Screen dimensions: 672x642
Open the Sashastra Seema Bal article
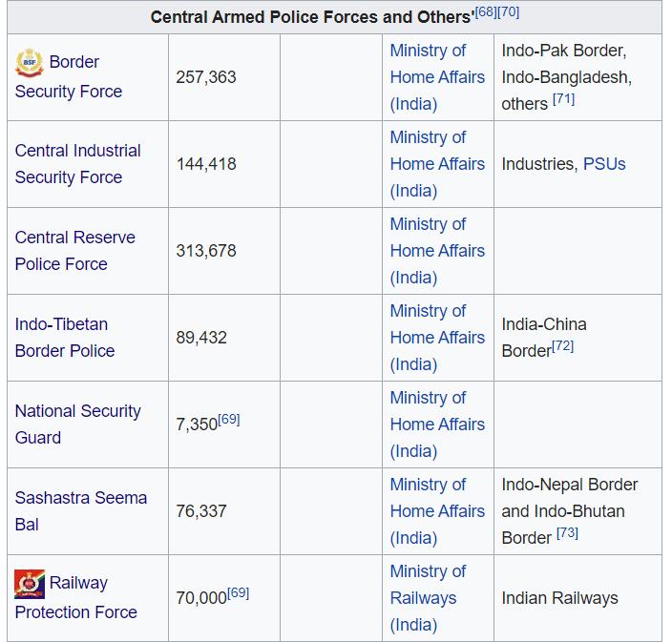click(x=80, y=511)
